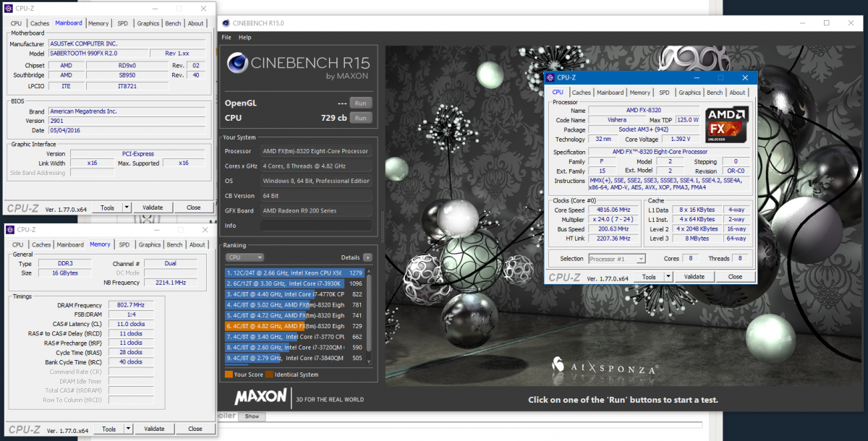
Task: Expand Tools dropdown arrow in Mainboard CPU-Z window
Action: (127, 207)
